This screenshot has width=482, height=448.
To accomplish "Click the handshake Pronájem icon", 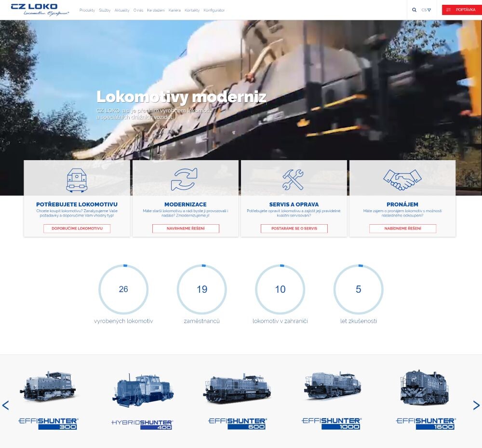I will pos(402,179).
